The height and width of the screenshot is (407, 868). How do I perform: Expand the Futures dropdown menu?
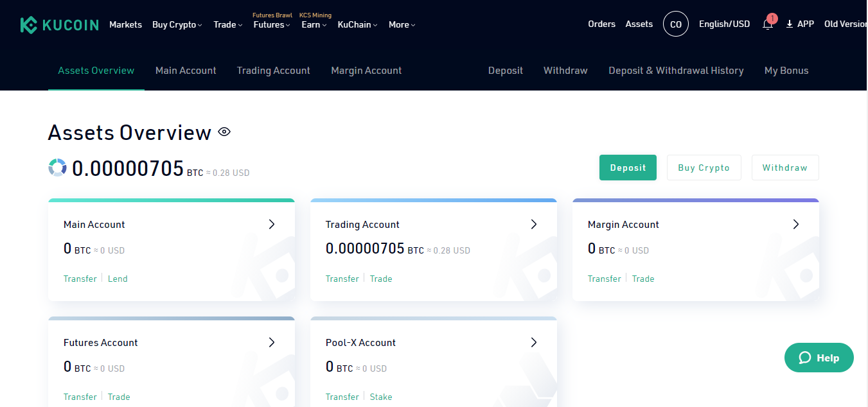pyautogui.click(x=271, y=24)
